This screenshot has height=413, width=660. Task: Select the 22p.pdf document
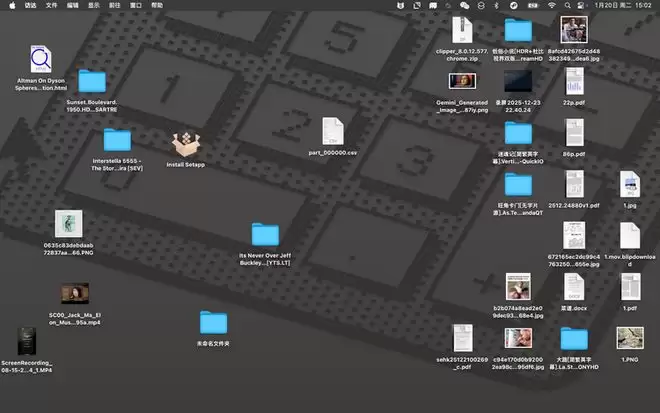point(574,83)
